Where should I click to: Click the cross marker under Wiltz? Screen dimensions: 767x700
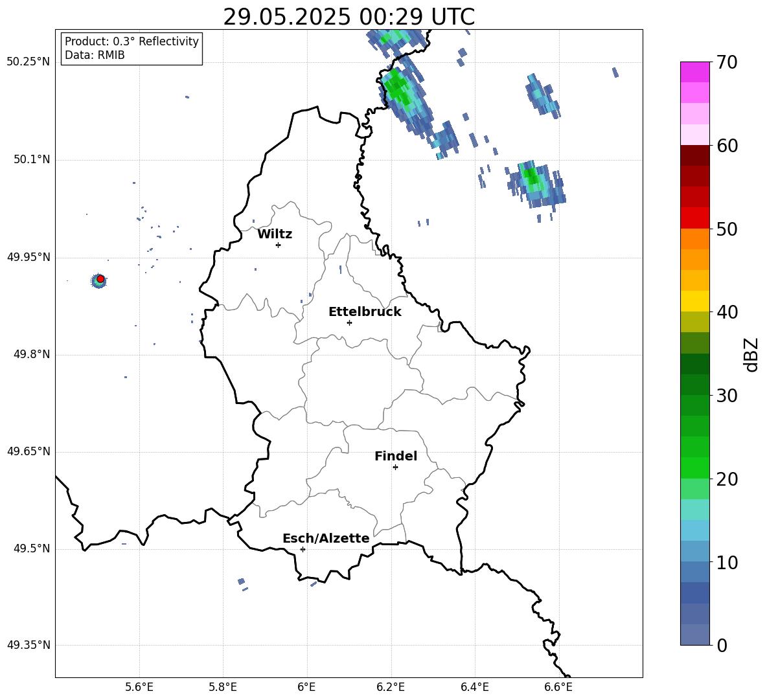click(x=279, y=245)
